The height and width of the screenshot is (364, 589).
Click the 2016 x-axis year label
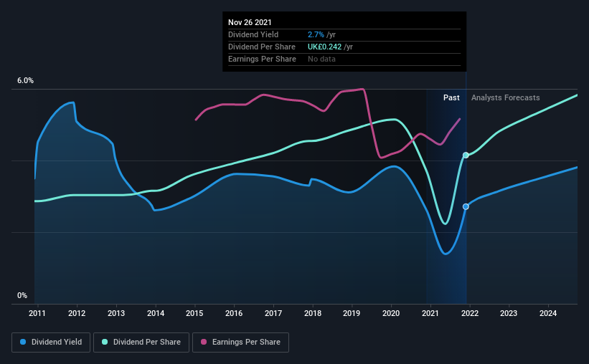(x=234, y=313)
